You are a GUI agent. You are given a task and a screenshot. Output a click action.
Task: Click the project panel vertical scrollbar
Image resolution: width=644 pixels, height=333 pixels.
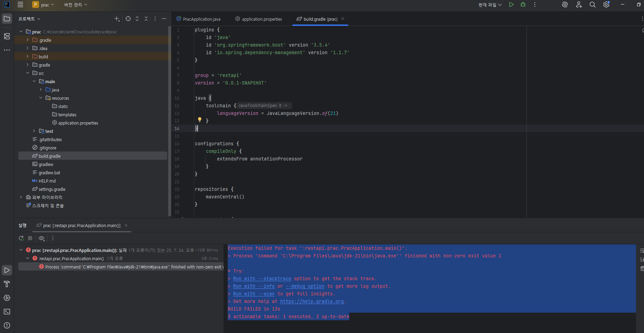(x=169, y=121)
